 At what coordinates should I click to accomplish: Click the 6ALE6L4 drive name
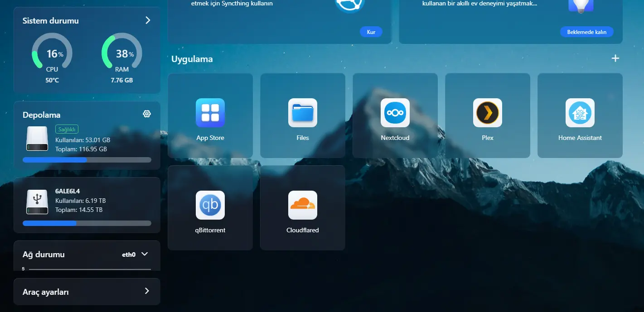(x=68, y=191)
